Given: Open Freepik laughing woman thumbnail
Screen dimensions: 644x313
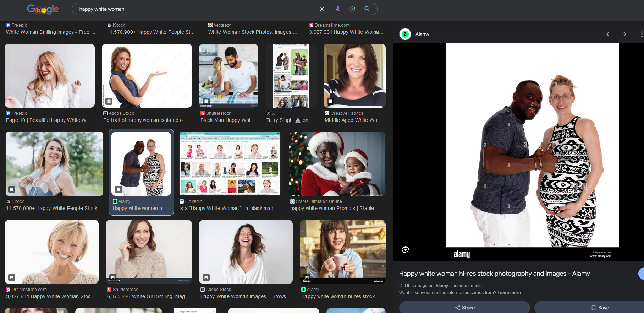Looking at the screenshot, I should 50,76.
